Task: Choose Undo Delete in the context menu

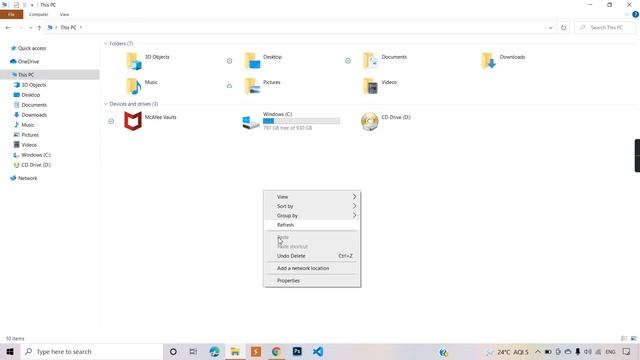Action: pyautogui.click(x=312, y=256)
